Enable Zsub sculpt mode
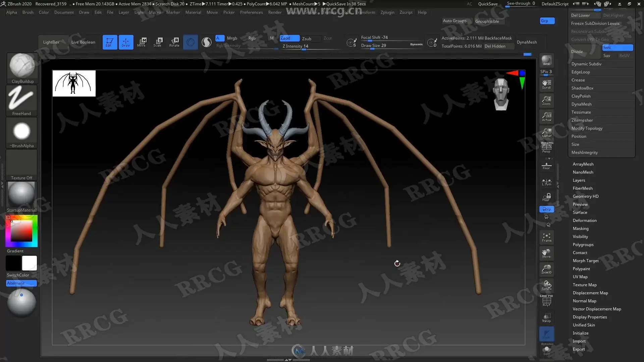 pos(307,39)
